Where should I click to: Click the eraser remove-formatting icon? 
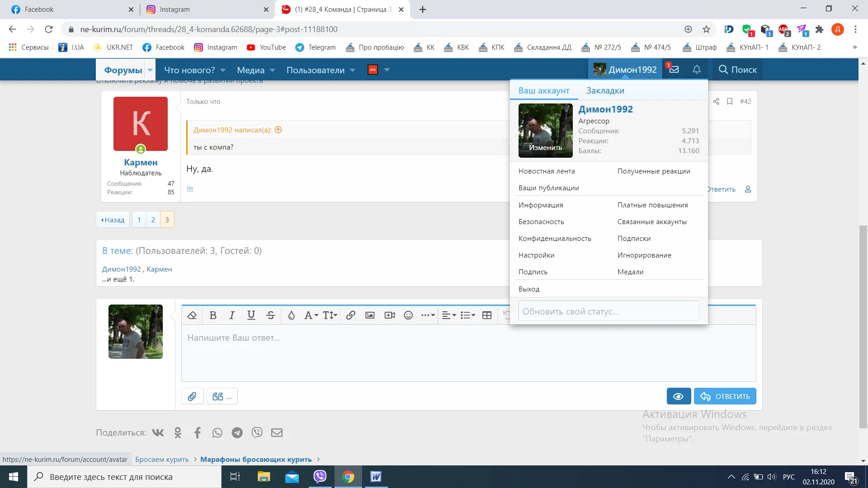[x=192, y=315]
